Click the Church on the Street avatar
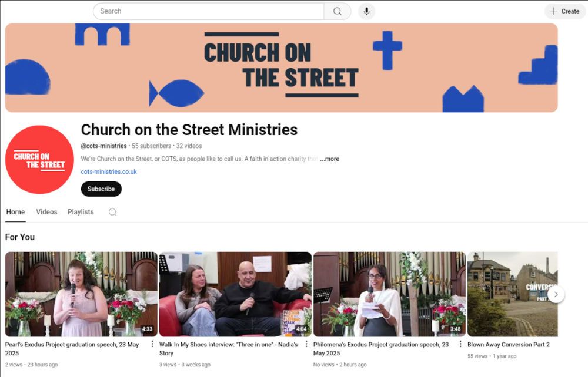The image size is (588, 377). point(39,160)
